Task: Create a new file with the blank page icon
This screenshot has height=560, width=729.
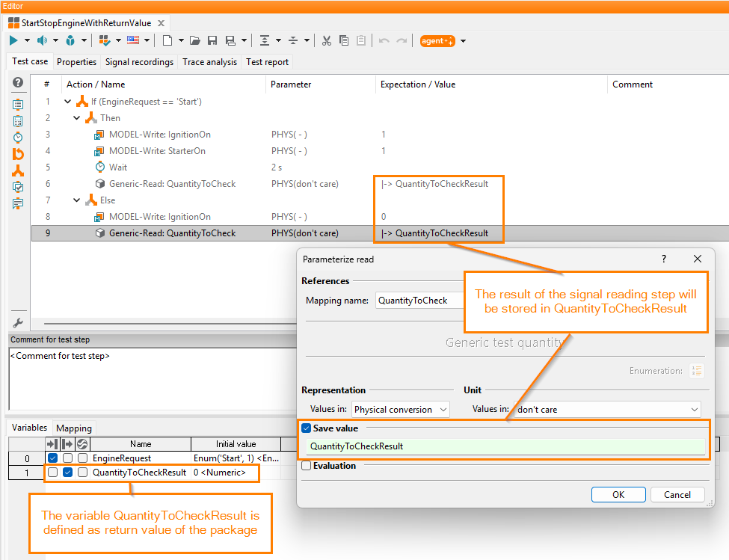Action: [x=167, y=41]
